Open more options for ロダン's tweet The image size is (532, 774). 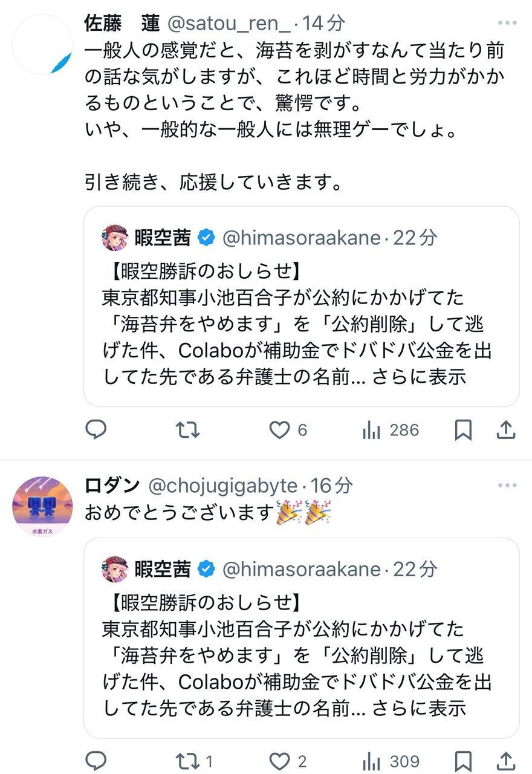[507, 485]
